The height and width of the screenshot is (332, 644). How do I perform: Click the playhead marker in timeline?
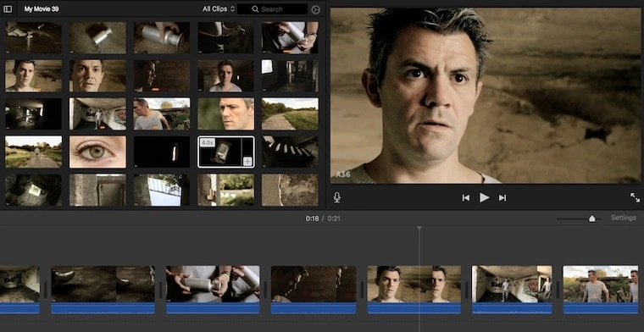419,228
